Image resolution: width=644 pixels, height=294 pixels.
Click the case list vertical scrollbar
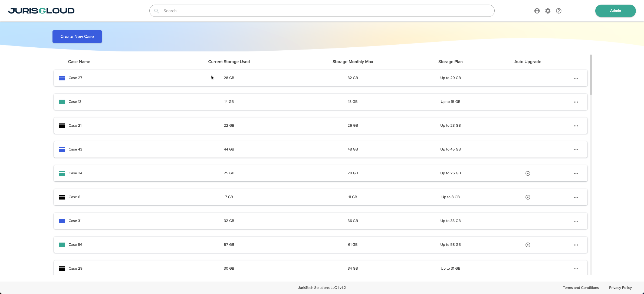click(591, 75)
